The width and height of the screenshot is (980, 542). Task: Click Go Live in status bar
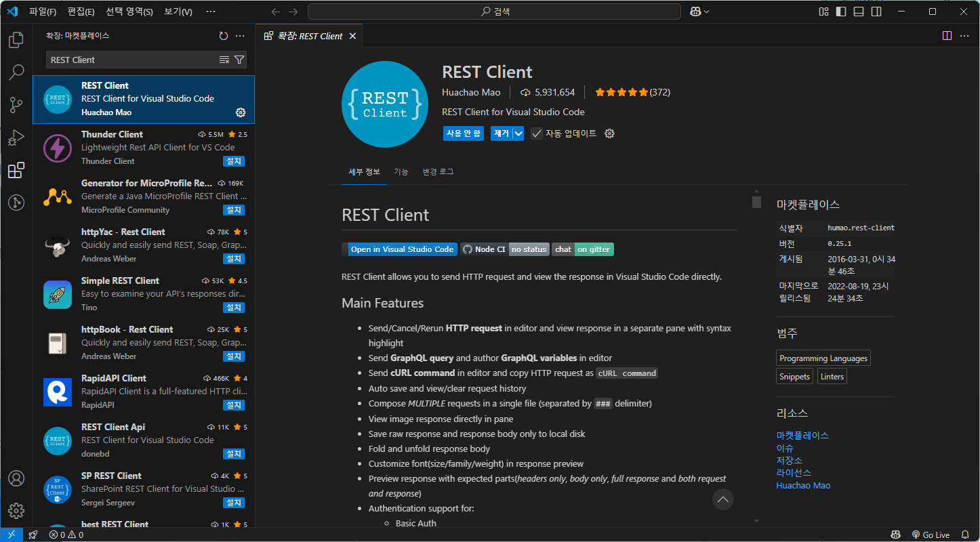click(x=931, y=535)
